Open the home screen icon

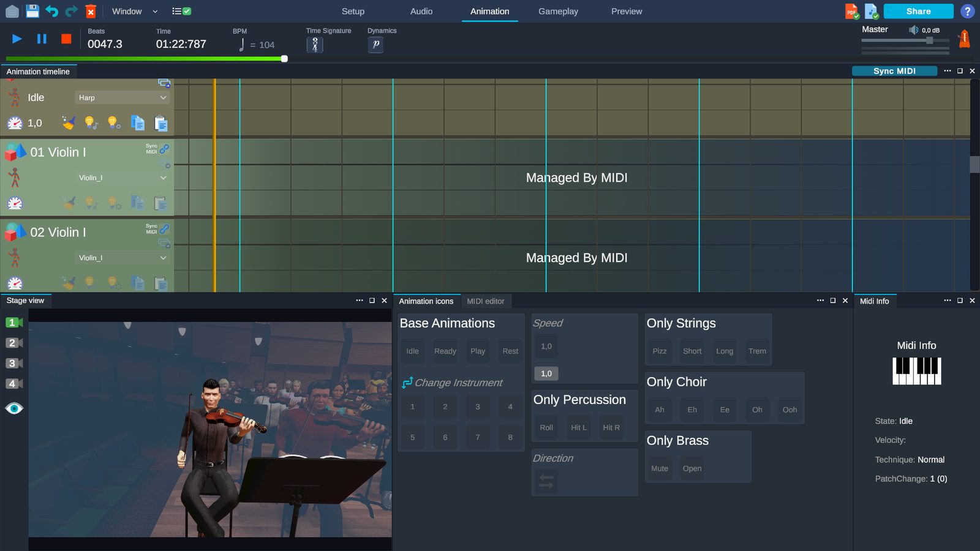(12, 11)
